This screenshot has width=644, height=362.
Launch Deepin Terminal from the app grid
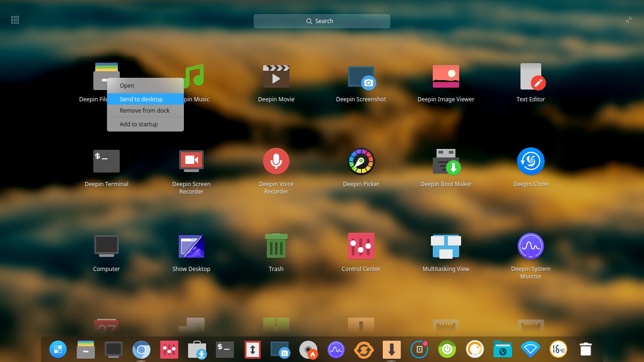pyautogui.click(x=106, y=161)
